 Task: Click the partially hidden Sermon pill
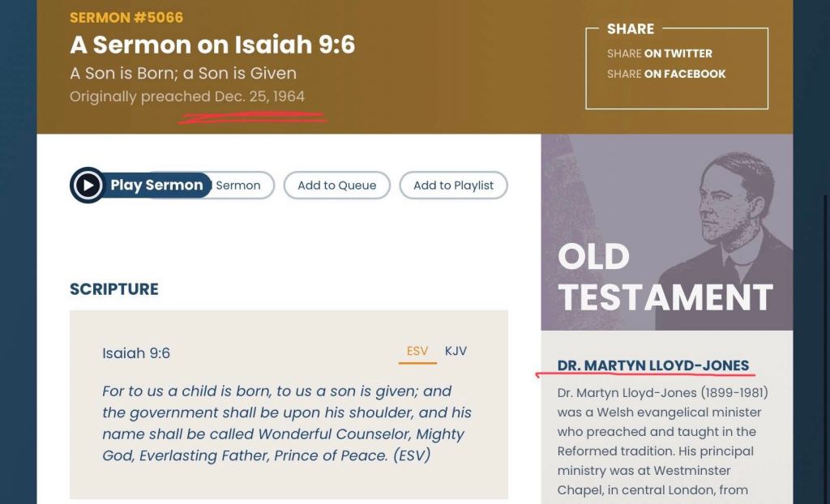[240, 186]
